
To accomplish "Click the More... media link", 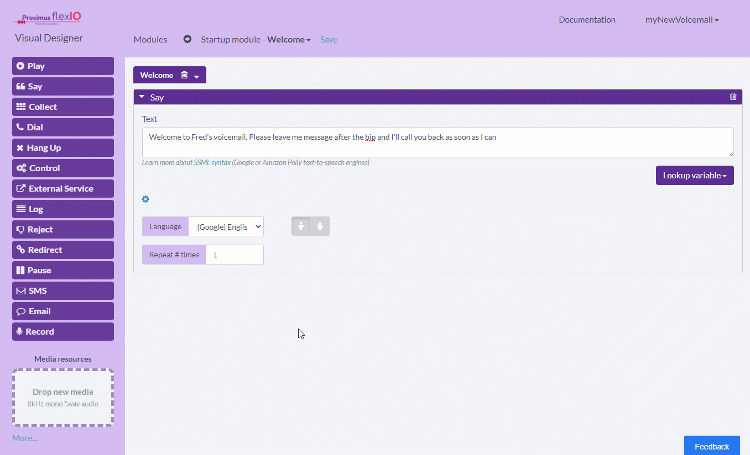I will point(25,438).
